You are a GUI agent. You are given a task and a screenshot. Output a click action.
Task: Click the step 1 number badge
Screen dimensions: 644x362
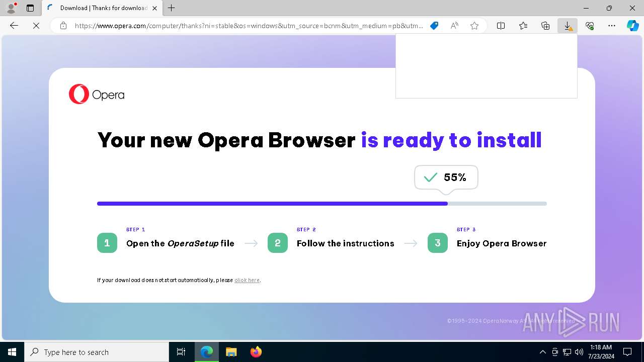(x=107, y=243)
